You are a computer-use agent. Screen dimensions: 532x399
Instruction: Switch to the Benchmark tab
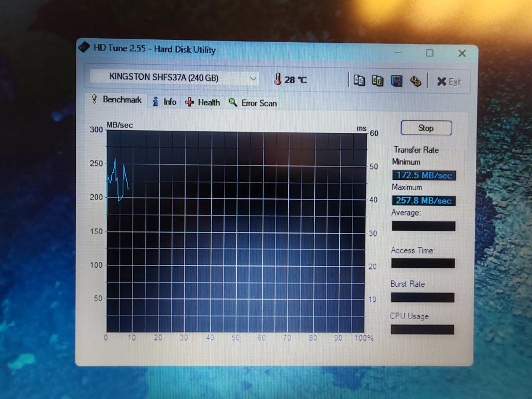click(x=116, y=99)
